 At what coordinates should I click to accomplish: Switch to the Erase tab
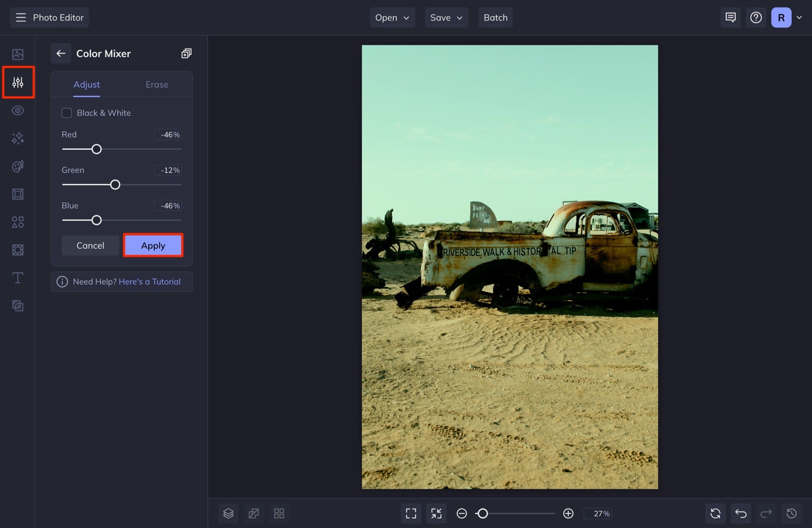[x=156, y=84]
